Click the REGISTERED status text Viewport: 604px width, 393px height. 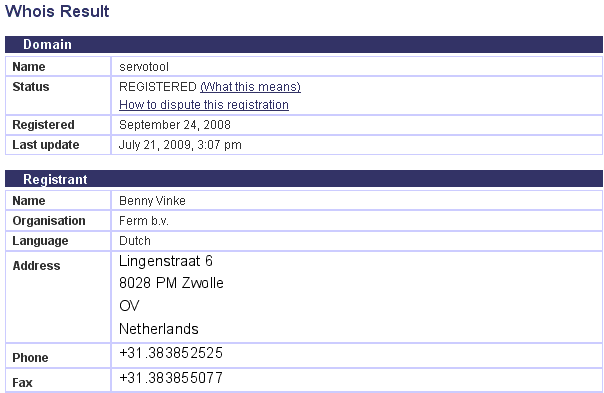click(158, 87)
